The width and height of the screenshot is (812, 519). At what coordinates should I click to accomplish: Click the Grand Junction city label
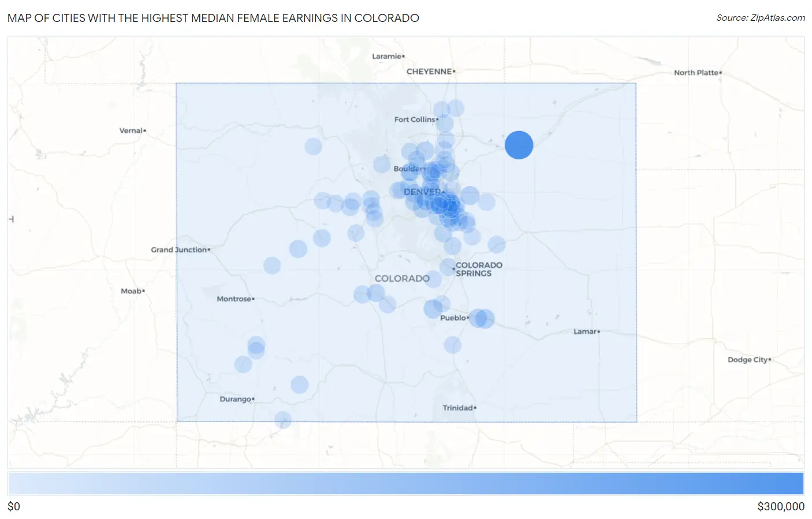coord(179,250)
